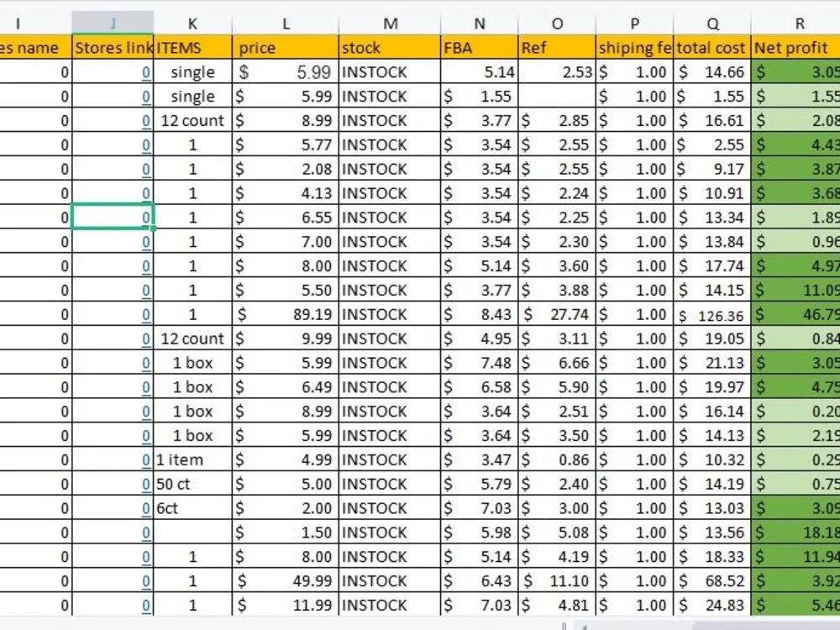Select the INSTOCK cell in the 89.19 row

390,314
